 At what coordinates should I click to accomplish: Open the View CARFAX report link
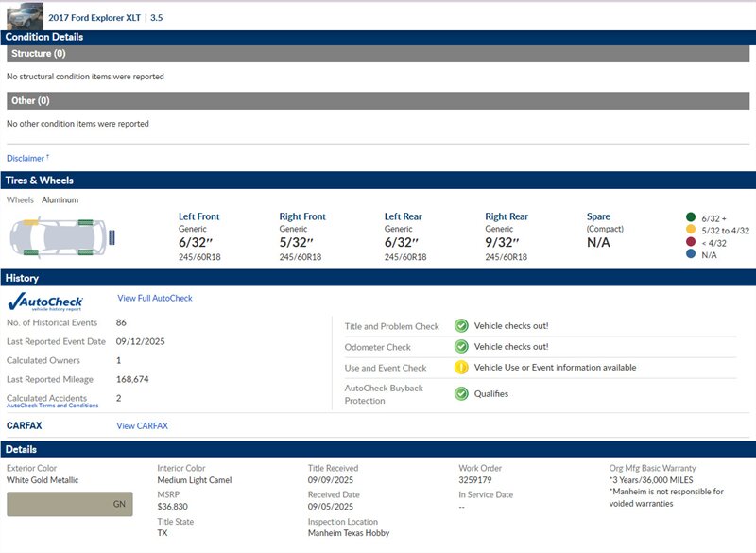tap(142, 426)
